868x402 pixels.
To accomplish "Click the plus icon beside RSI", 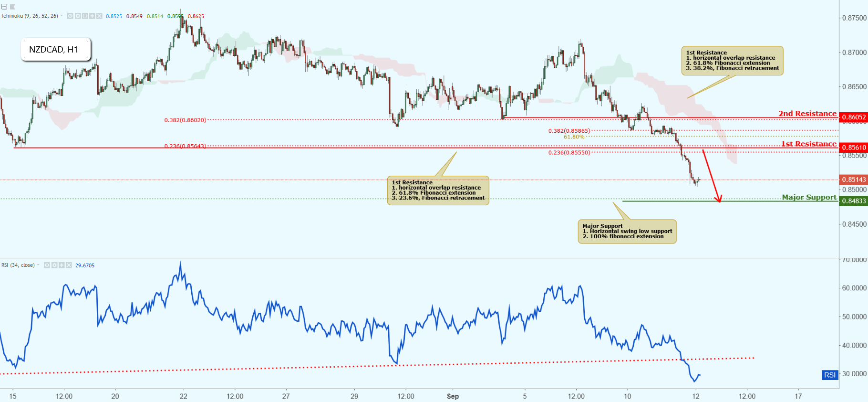I will [62, 265].
